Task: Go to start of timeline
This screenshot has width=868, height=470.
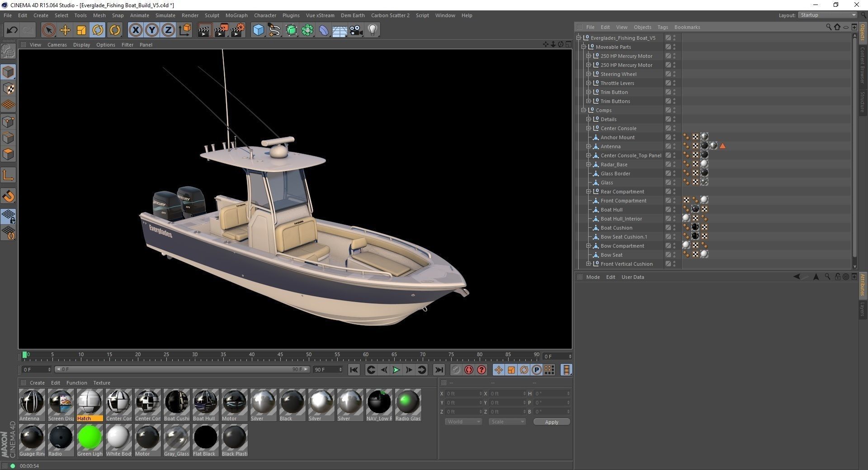Action: [354, 370]
